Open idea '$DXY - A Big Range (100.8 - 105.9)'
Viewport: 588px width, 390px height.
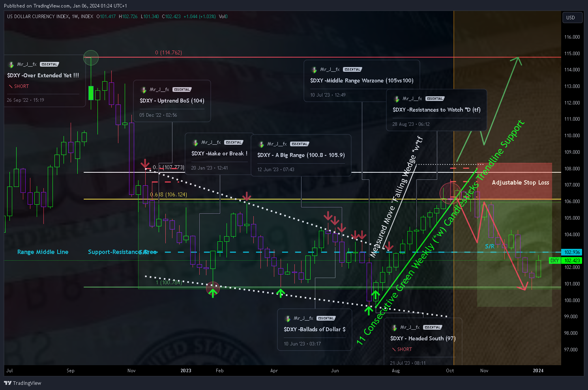[x=301, y=155]
